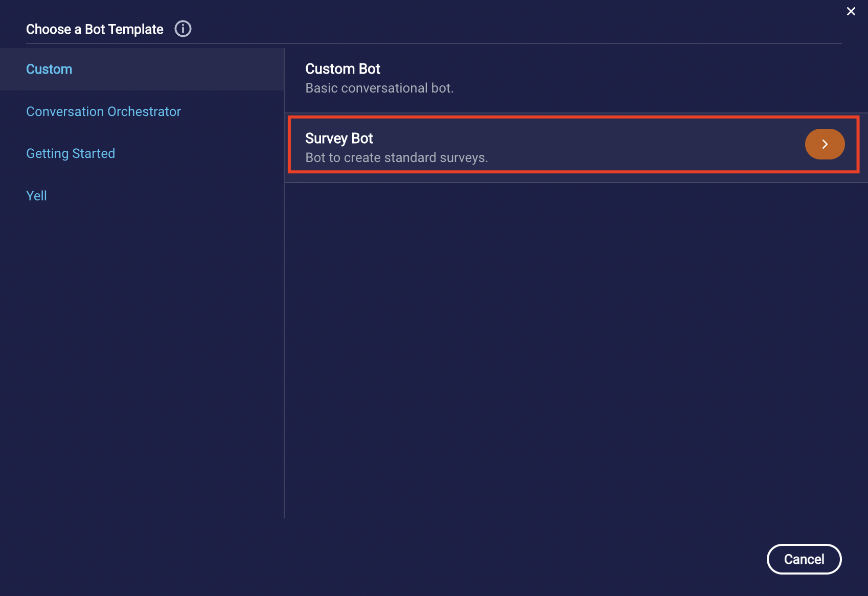This screenshot has height=596, width=868.
Task: Click the Choose a Bot Template heading
Action: click(x=94, y=29)
